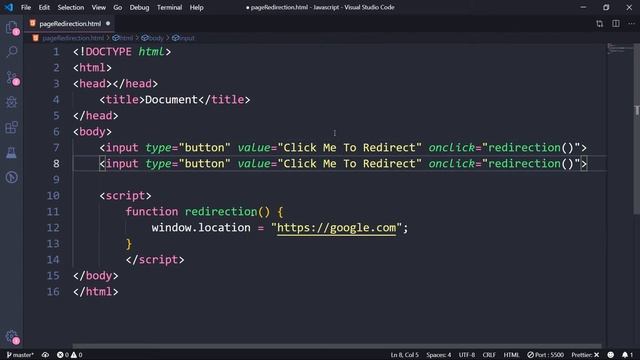Click the cloud publish sync icon in status bar

click(45, 355)
